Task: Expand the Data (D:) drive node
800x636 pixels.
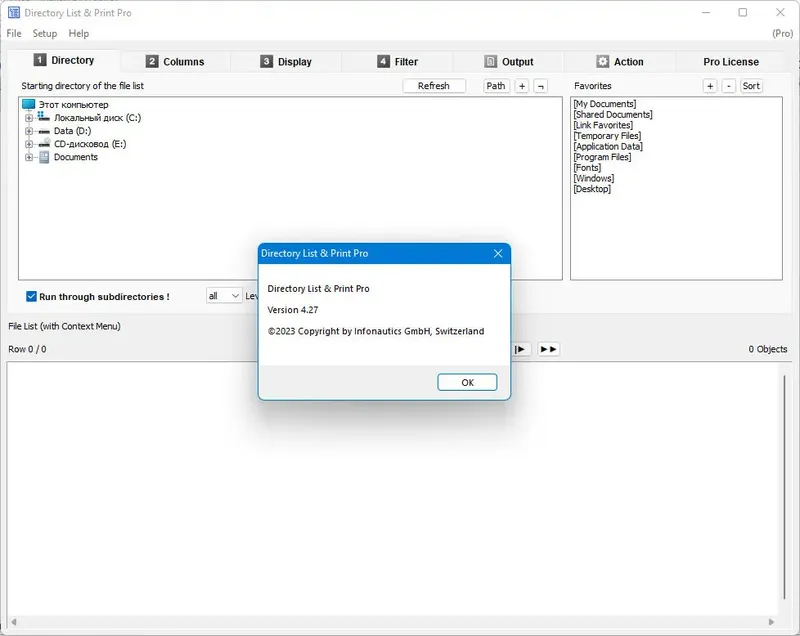Action: [28, 130]
